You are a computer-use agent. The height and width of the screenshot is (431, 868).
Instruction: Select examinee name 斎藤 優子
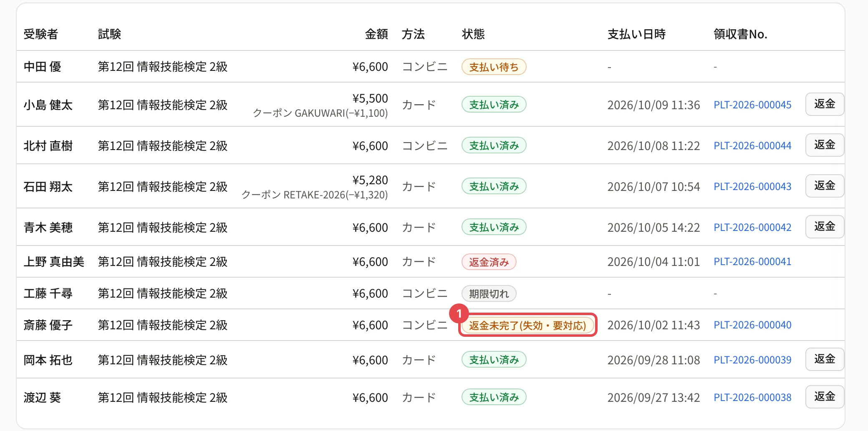pos(48,325)
